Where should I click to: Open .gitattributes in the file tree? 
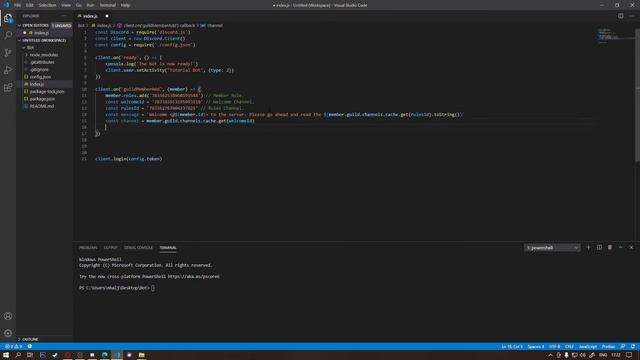click(42, 62)
